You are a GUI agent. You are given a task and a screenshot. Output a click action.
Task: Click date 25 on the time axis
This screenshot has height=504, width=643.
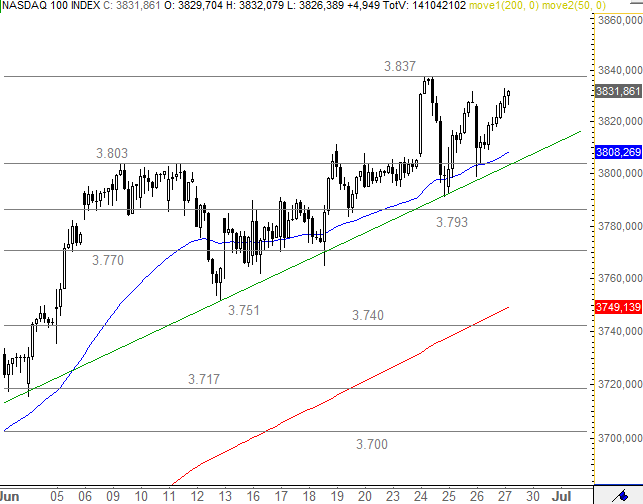(449, 497)
